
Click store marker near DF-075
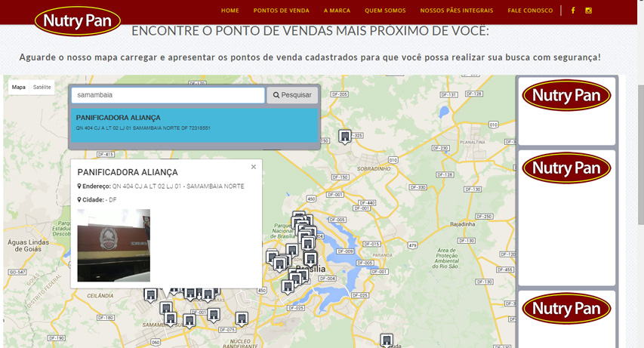(x=242, y=319)
